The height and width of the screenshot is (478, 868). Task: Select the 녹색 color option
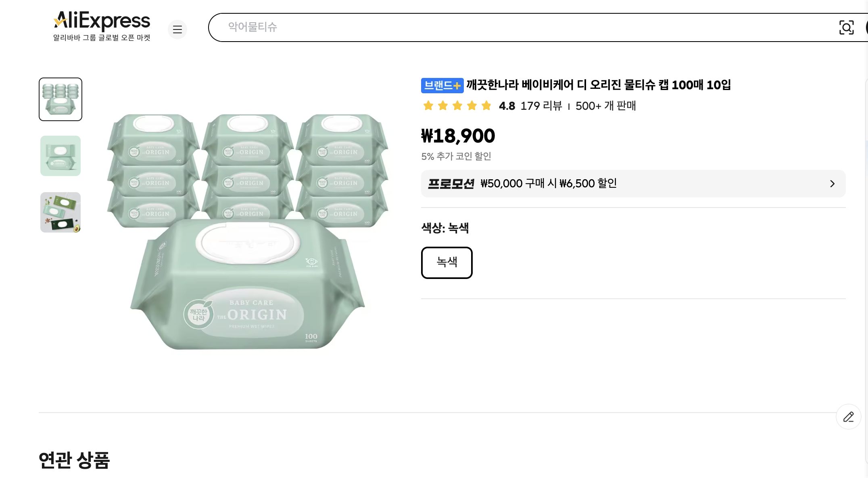[x=447, y=263]
